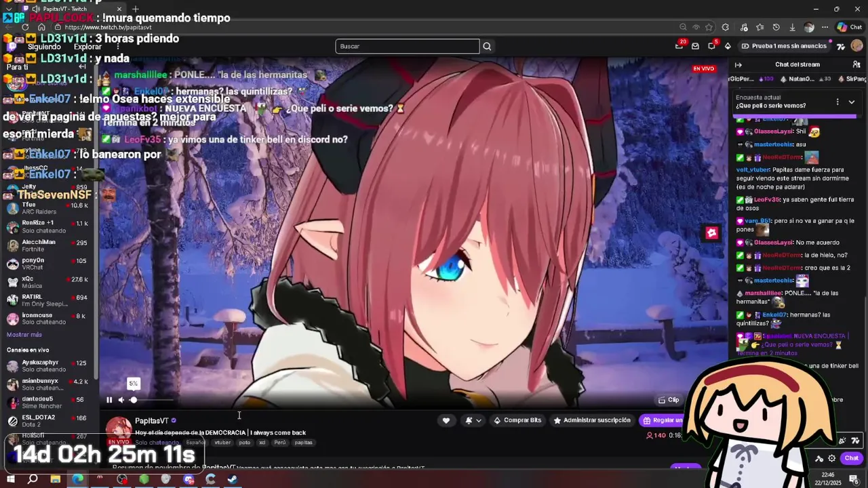Click the Clip button on player
Screen dimensions: 868x488
point(669,400)
